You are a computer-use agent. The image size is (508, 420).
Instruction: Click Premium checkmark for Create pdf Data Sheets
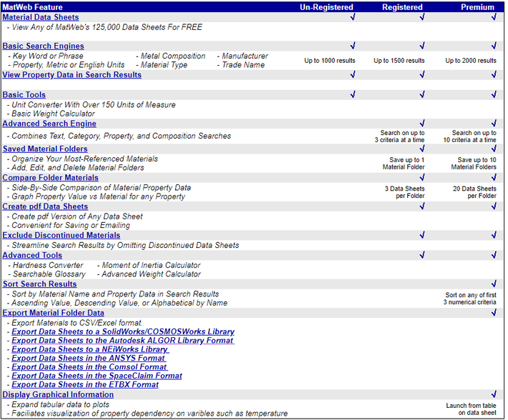[x=494, y=206]
